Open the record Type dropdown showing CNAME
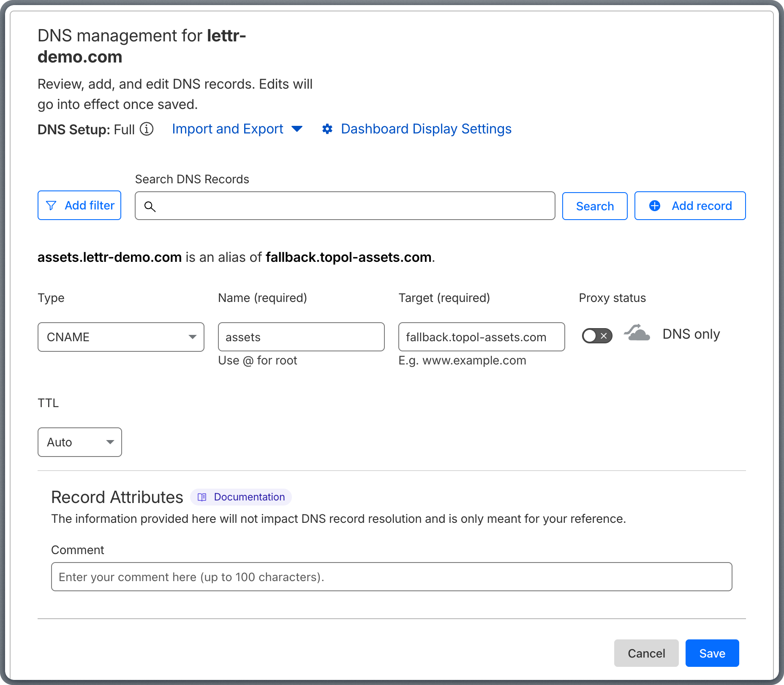The width and height of the screenshot is (784, 685). [121, 337]
